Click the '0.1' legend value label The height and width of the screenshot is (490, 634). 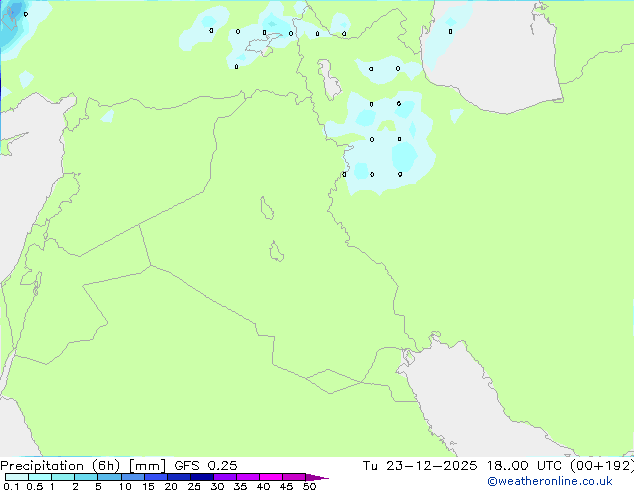coord(11,486)
